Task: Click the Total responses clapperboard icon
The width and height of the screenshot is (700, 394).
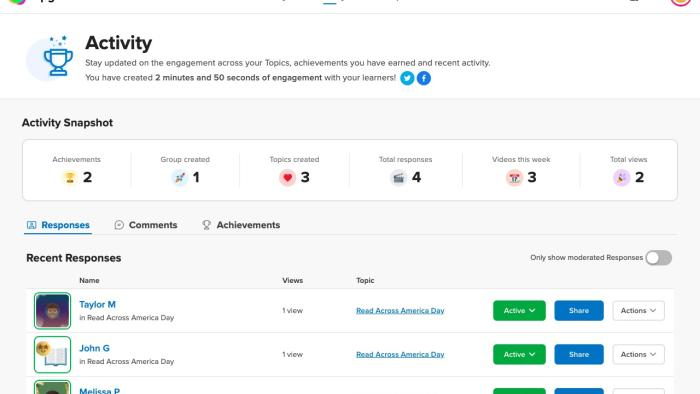Action: click(399, 178)
